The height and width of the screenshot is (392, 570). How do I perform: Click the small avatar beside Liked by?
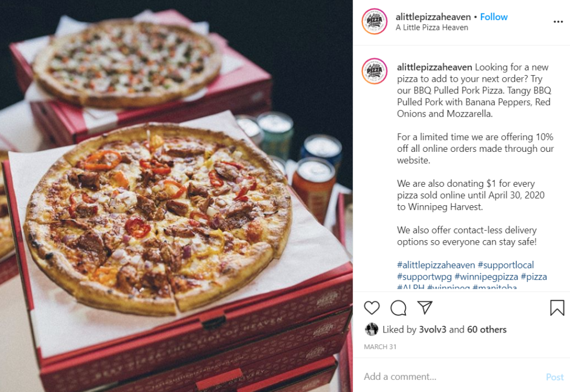(371, 329)
